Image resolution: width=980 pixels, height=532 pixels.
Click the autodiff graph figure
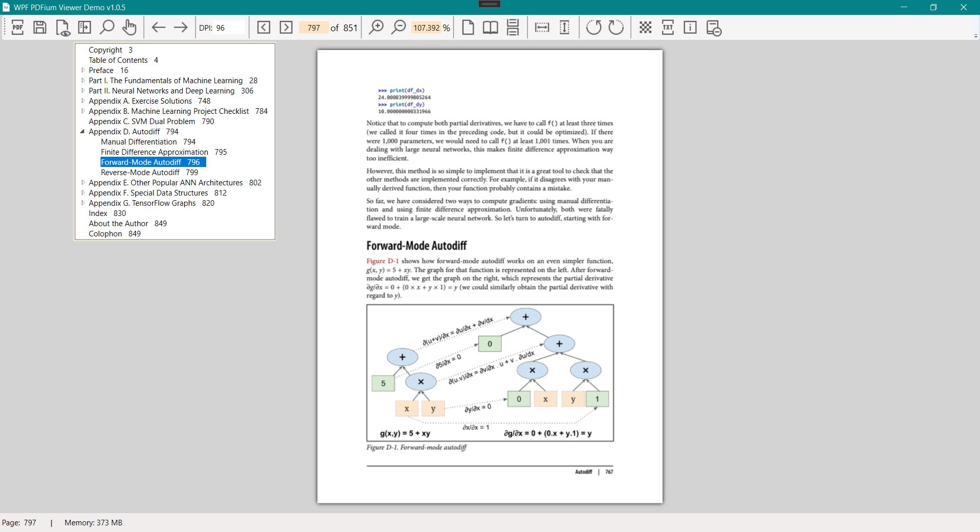pos(490,373)
